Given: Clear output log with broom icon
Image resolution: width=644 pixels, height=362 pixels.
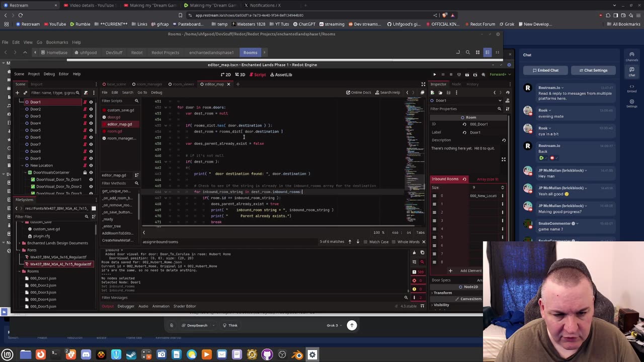Looking at the screenshot, I should coord(414,253).
